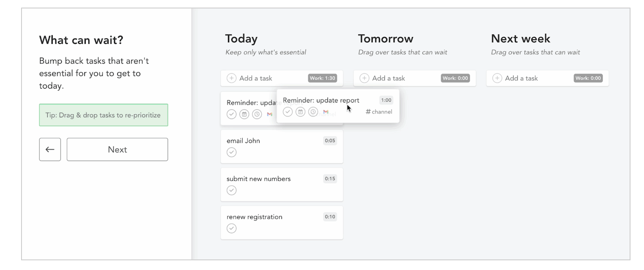Open the Gmail icon on the reminder card

point(326,111)
